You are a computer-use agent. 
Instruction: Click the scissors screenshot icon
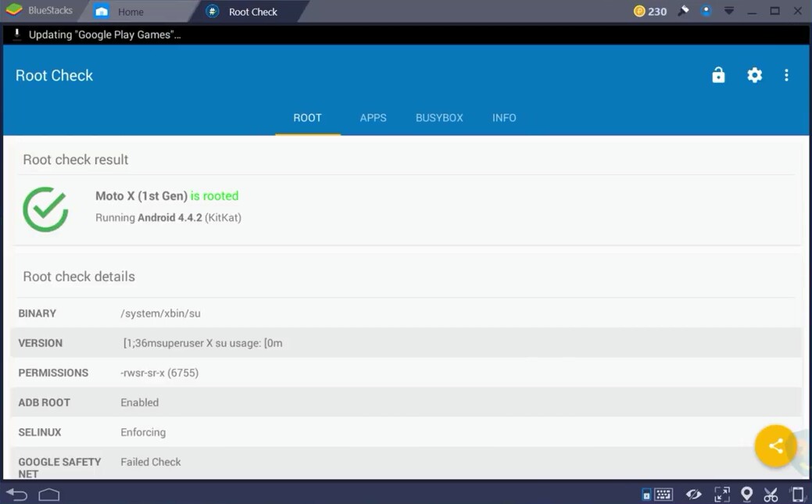tap(771, 495)
